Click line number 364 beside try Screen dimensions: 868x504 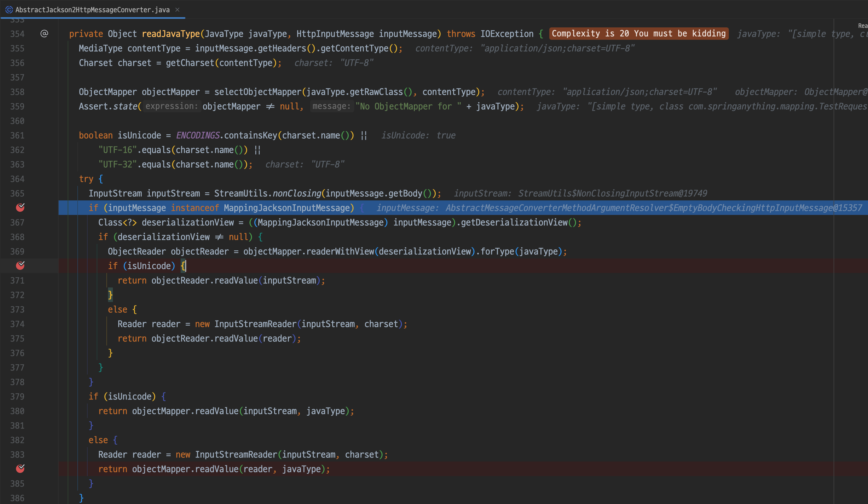pos(17,179)
